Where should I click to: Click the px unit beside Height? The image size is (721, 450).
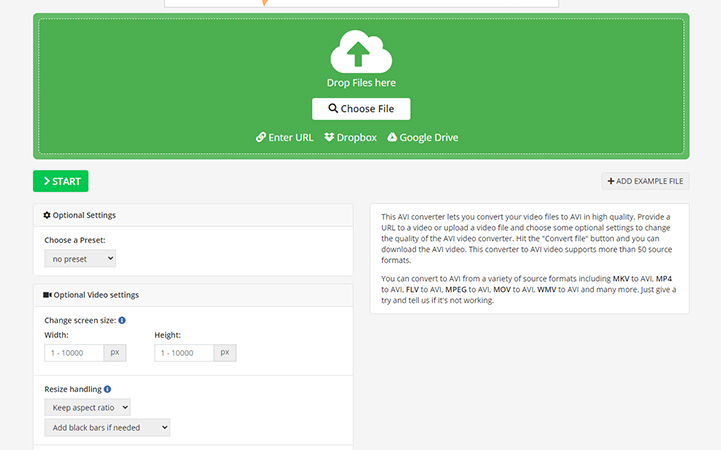[x=225, y=353]
